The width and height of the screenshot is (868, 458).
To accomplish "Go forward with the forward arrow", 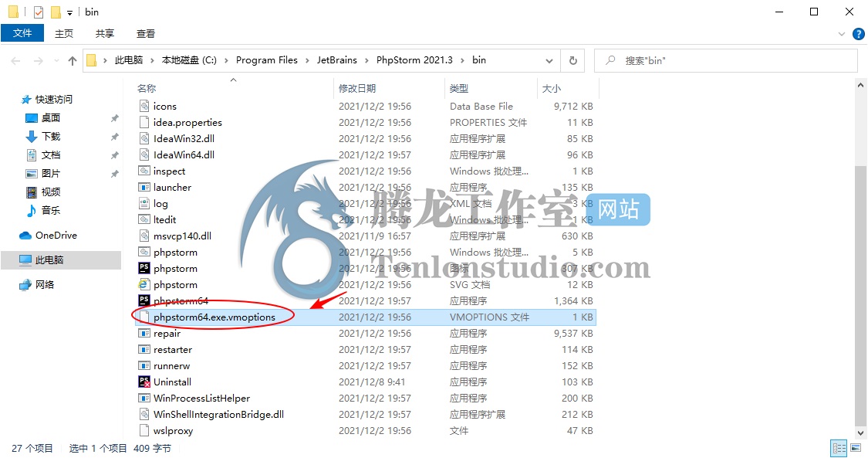I will 39,61.
